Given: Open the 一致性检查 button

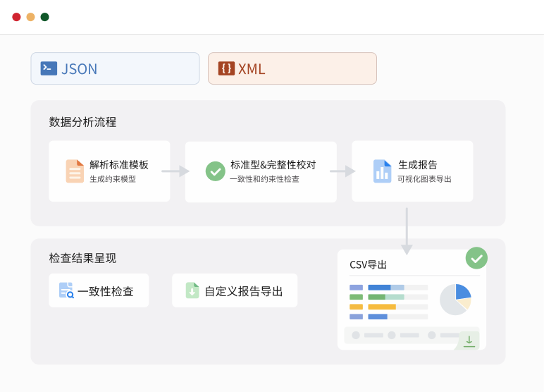Looking at the screenshot, I should click(99, 290).
